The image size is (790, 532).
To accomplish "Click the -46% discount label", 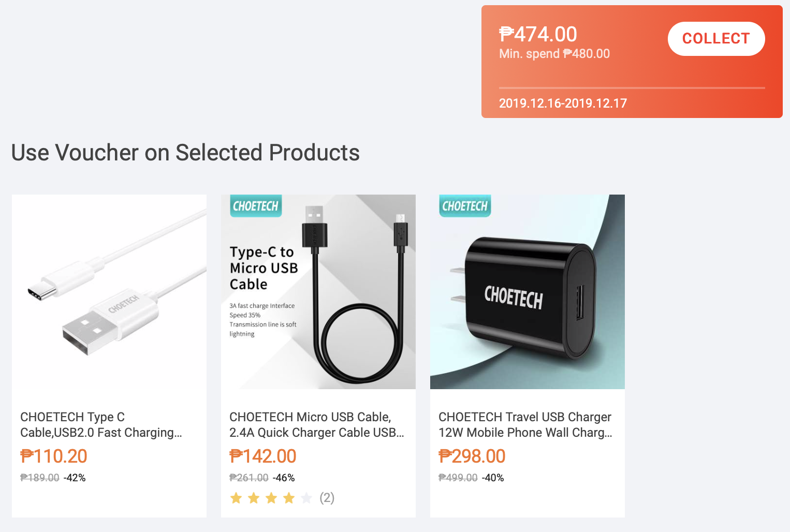I will point(284,478).
